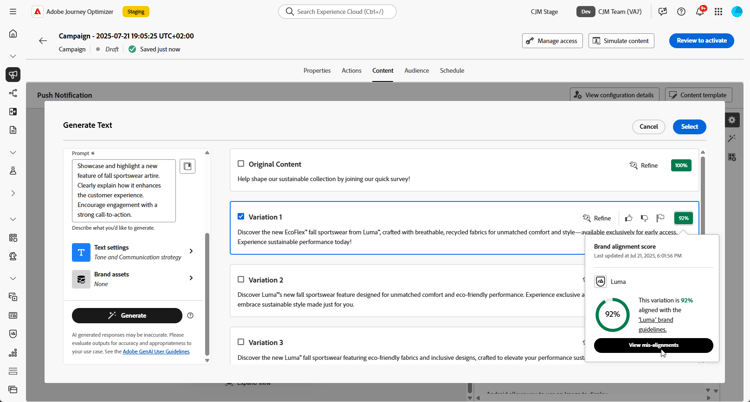Click the Generate button
Image resolution: width=750 pixels, height=402 pixels.
pyautogui.click(x=127, y=315)
